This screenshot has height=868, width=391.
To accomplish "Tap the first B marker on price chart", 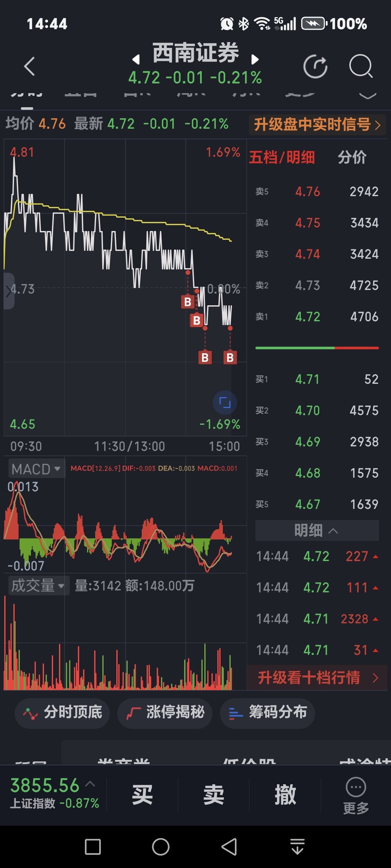I will pyautogui.click(x=188, y=302).
